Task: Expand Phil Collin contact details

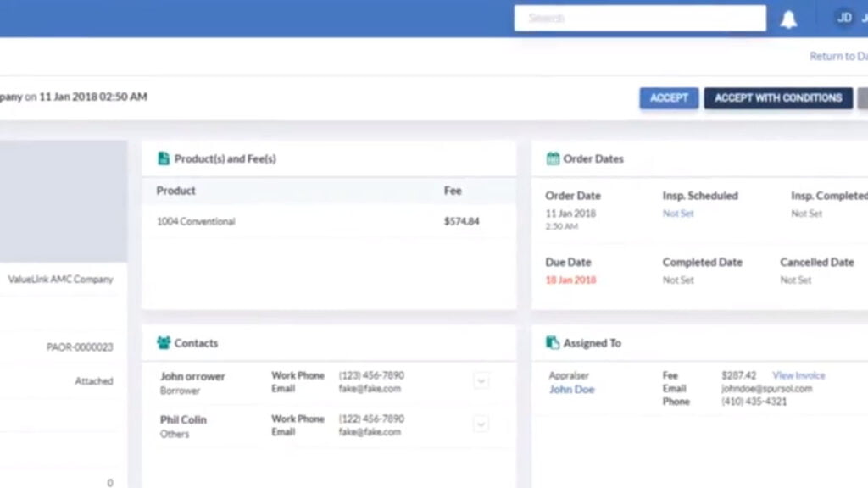Action: (481, 424)
